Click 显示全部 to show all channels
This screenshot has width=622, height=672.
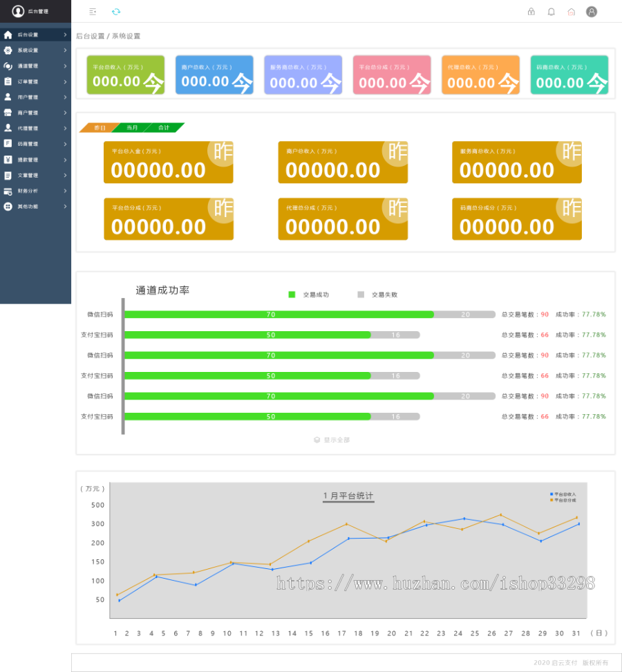coord(332,440)
